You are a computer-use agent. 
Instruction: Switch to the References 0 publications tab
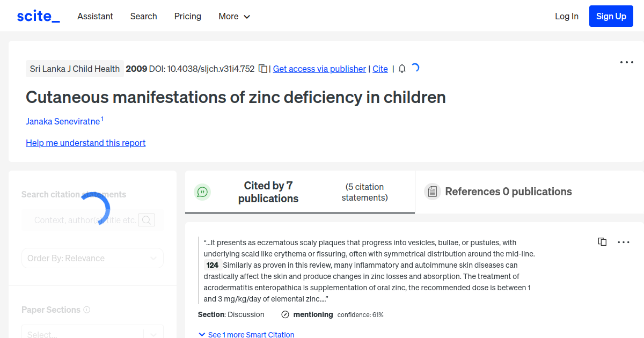tap(508, 192)
